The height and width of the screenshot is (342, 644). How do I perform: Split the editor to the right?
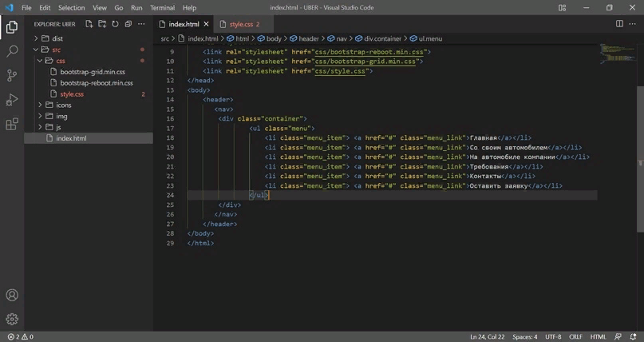(x=619, y=24)
